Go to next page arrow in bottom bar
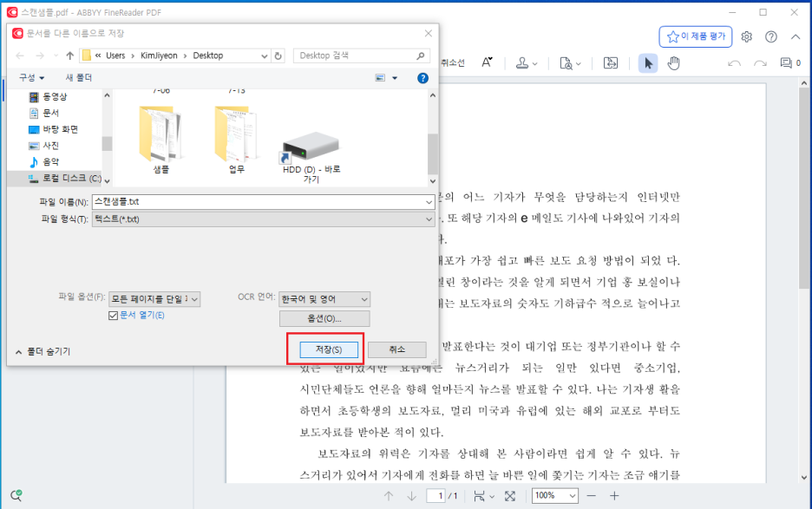Viewport: 812px width, 509px height. pyautogui.click(x=411, y=496)
